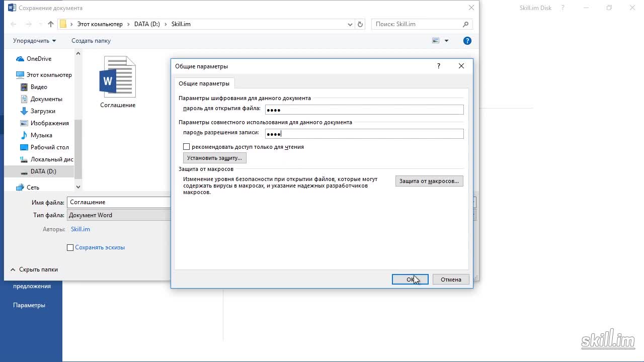This screenshot has height=362, width=644.
Task: Refresh the folder address bar
Action: 360,24
